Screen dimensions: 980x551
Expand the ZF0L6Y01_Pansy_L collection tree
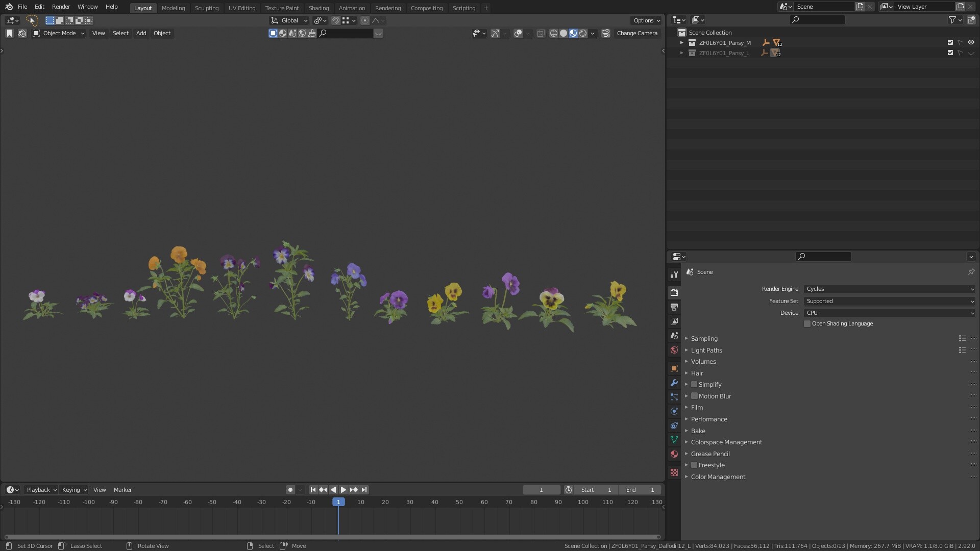pos(682,53)
